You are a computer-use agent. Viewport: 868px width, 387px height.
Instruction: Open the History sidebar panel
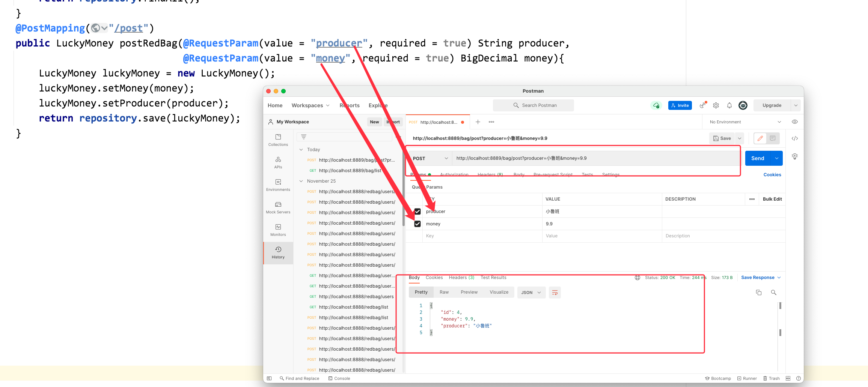tap(278, 253)
